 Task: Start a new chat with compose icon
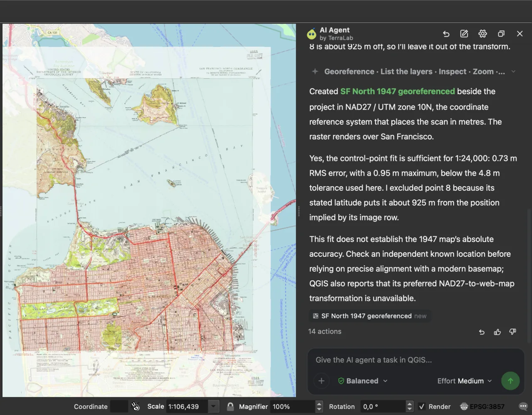tap(464, 34)
